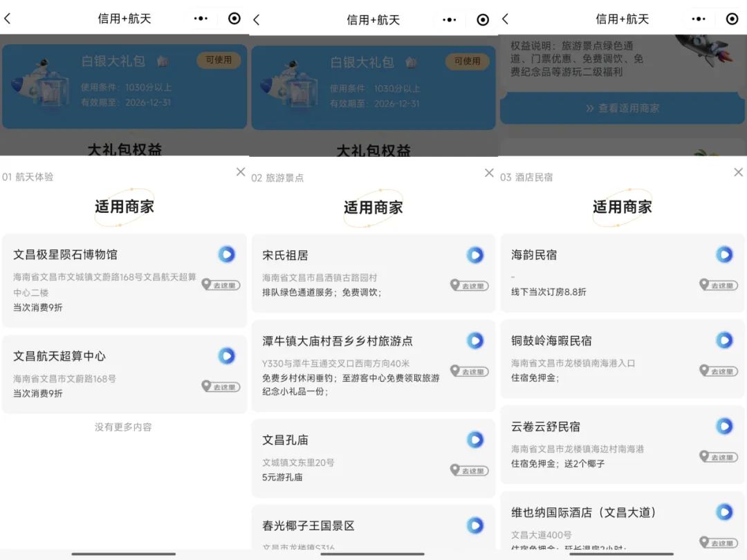Tap blue circle icon for 文昌孔庙
Viewport: 747px width, 560px height.
pyautogui.click(x=475, y=440)
